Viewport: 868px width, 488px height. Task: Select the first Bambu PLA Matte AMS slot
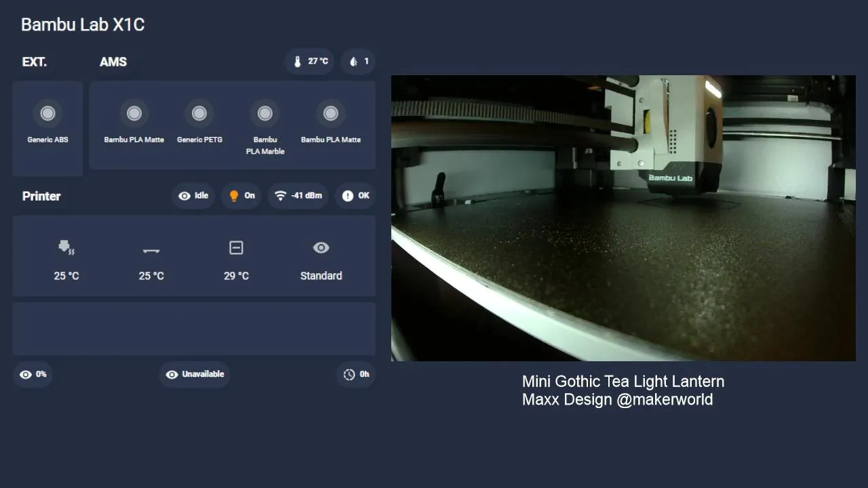(134, 113)
